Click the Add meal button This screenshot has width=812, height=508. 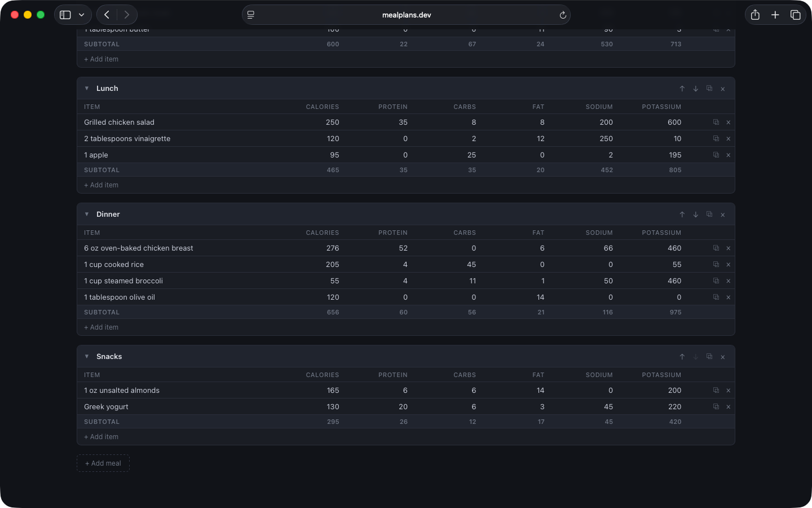(x=103, y=463)
